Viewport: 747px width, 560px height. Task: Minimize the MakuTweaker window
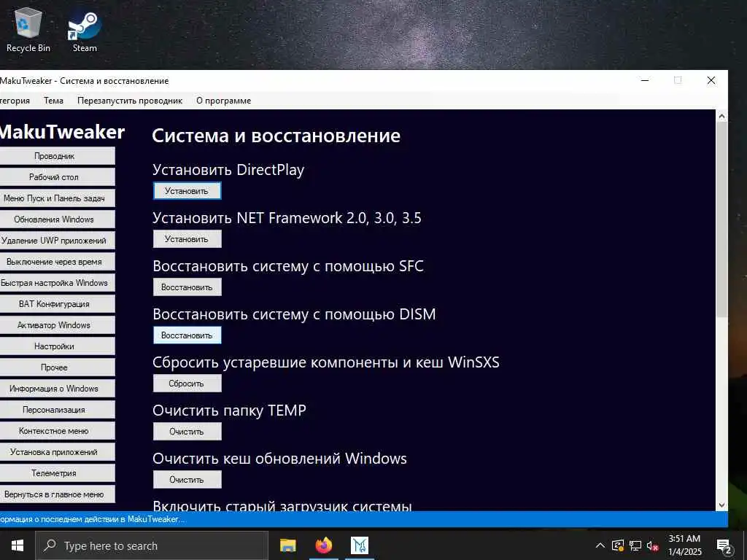click(x=645, y=80)
